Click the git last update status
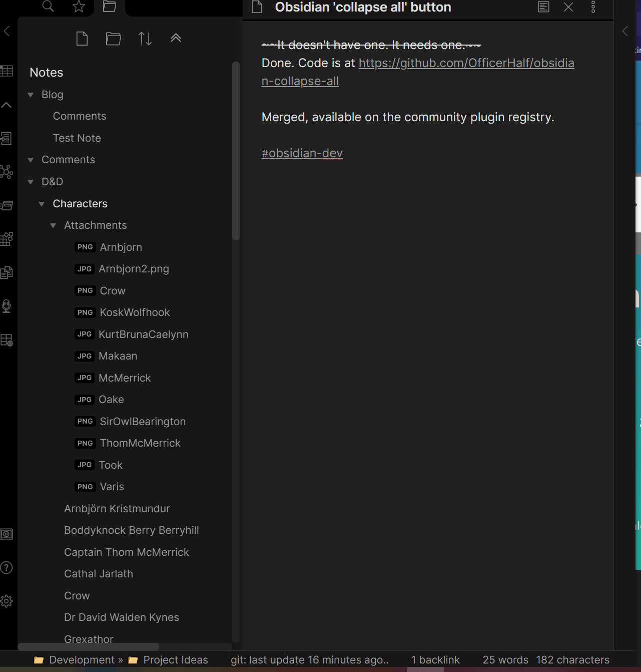Image resolution: width=641 pixels, height=672 pixels. click(x=310, y=660)
